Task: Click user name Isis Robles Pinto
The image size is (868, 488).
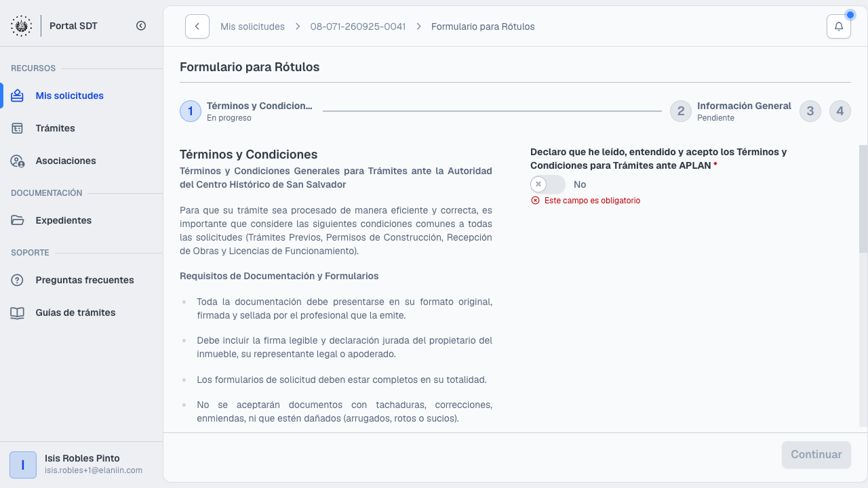Action: (82, 458)
